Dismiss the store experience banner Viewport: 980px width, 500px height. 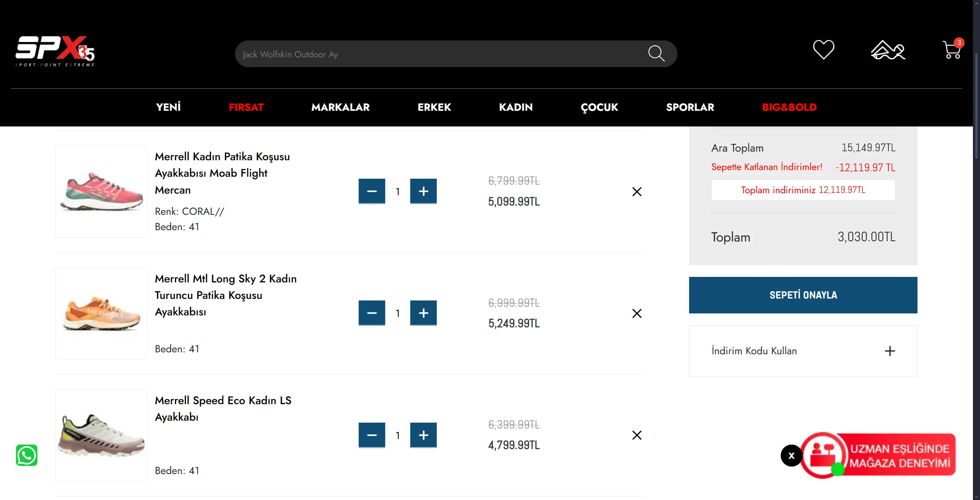click(x=791, y=456)
